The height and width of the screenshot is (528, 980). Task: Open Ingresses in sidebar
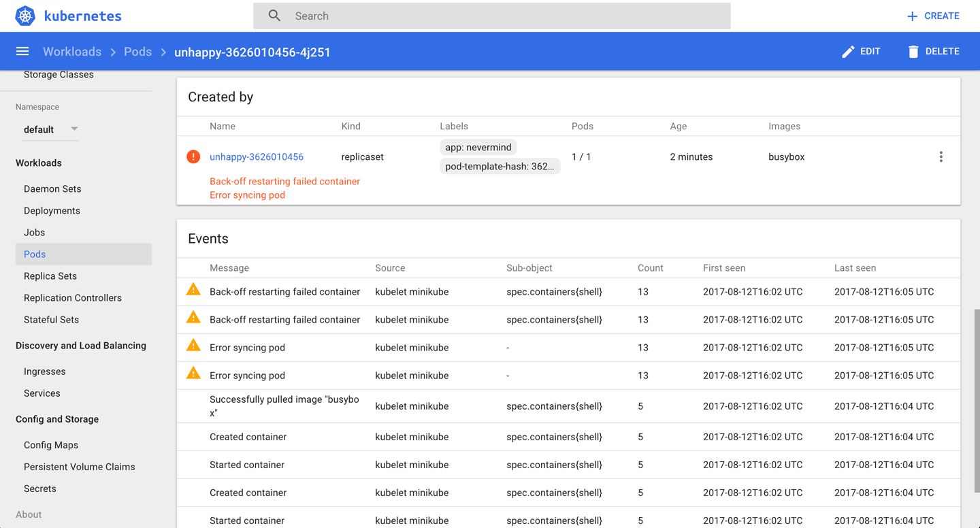pos(45,371)
